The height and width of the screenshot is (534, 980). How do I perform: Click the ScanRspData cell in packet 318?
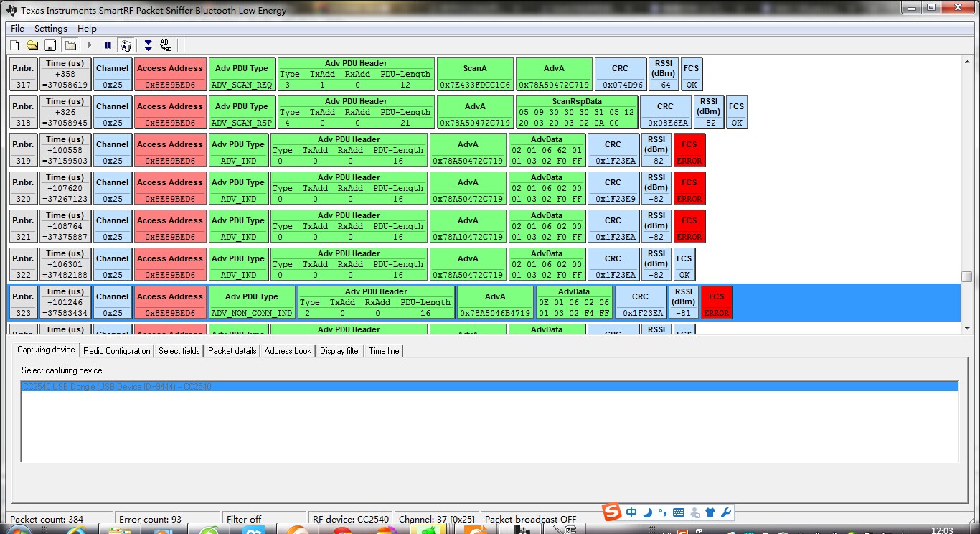(577, 112)
